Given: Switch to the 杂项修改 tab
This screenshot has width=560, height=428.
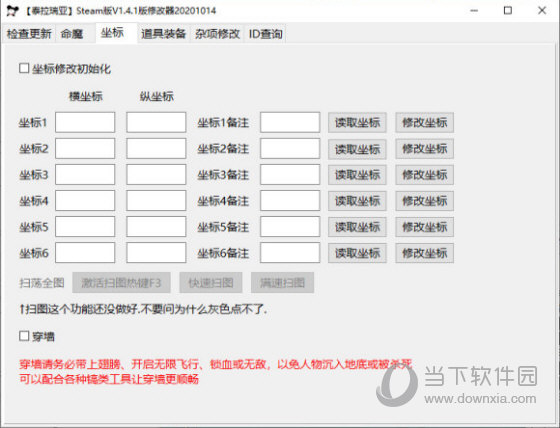Looking at the screenshot, I should coord(217,34).
